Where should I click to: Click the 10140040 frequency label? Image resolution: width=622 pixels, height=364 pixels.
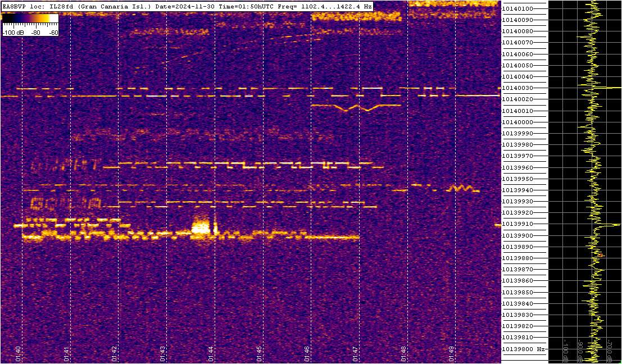coord(517,76)
